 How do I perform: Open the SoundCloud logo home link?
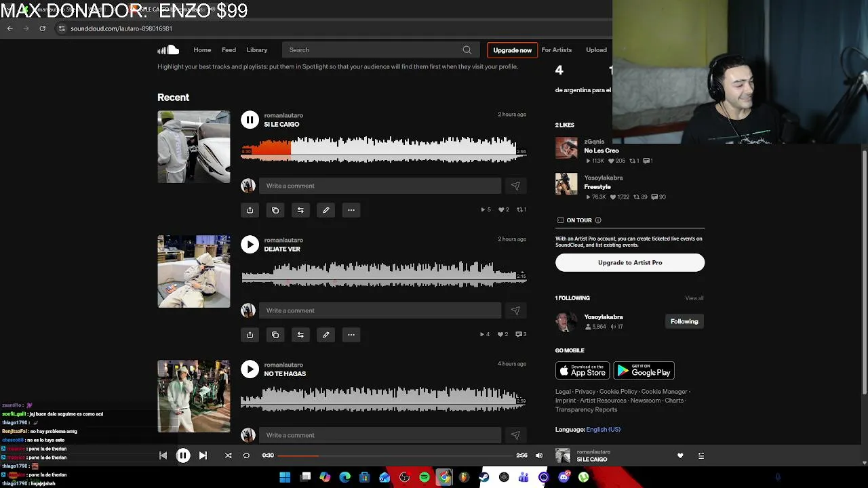coord(168,49)
